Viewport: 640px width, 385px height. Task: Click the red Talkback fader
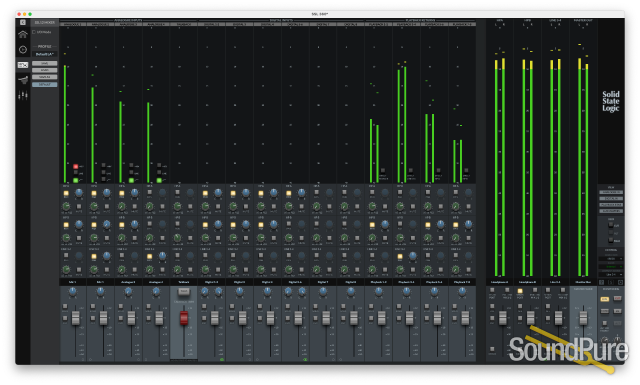point(184,318)
